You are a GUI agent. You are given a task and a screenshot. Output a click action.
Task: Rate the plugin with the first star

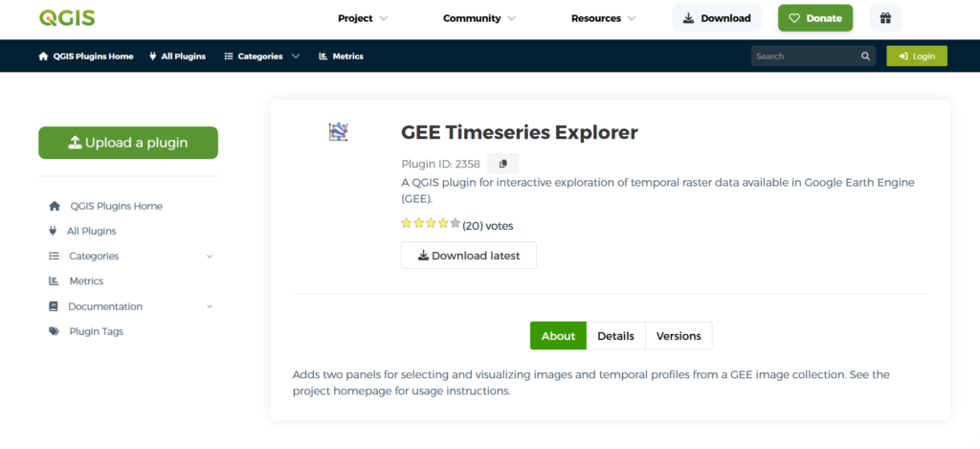tap(406, 223)
